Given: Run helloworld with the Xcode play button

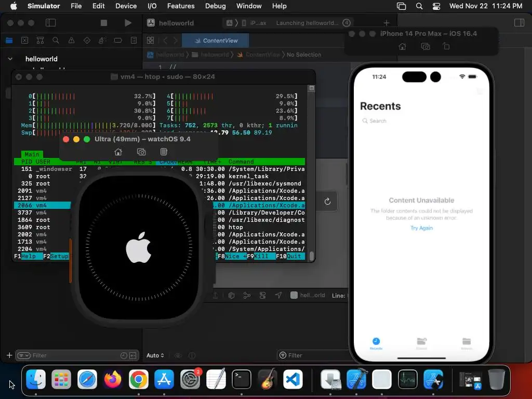Looking at the screenshot, I should coord(128,23).
